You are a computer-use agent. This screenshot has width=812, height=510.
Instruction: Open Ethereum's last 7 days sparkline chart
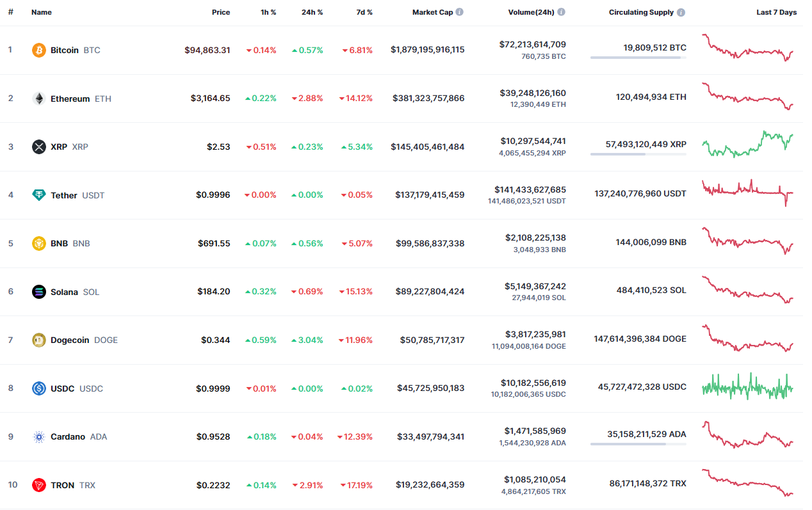coord(747,97)
